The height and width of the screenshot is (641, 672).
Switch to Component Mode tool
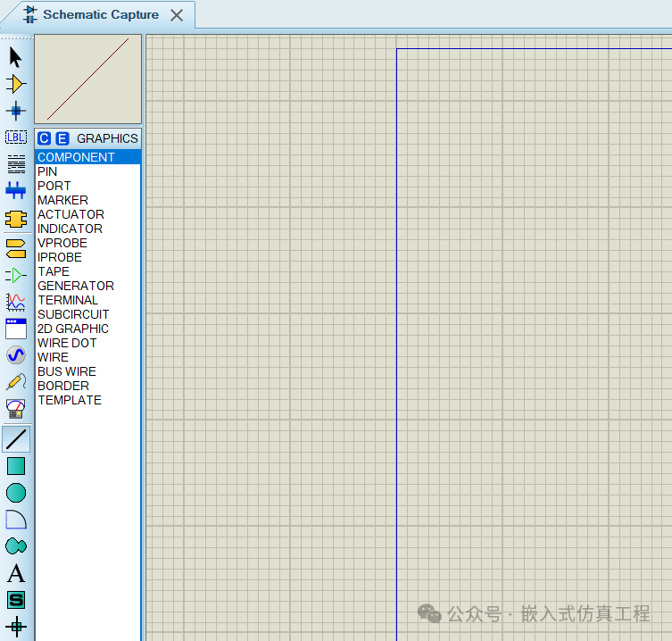pos(16,84)
